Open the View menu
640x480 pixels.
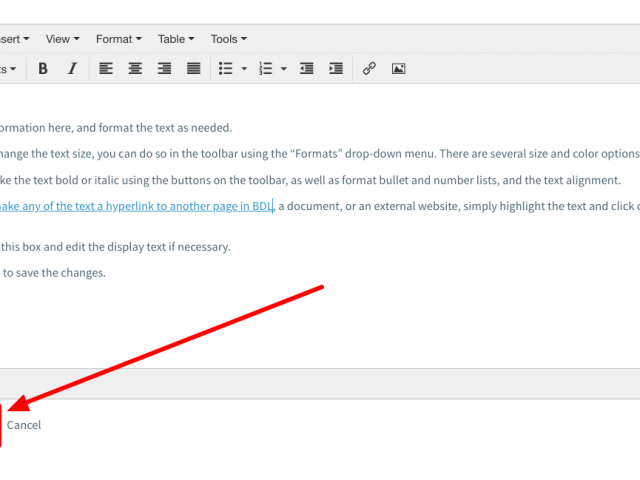click(x=62, y=39)
